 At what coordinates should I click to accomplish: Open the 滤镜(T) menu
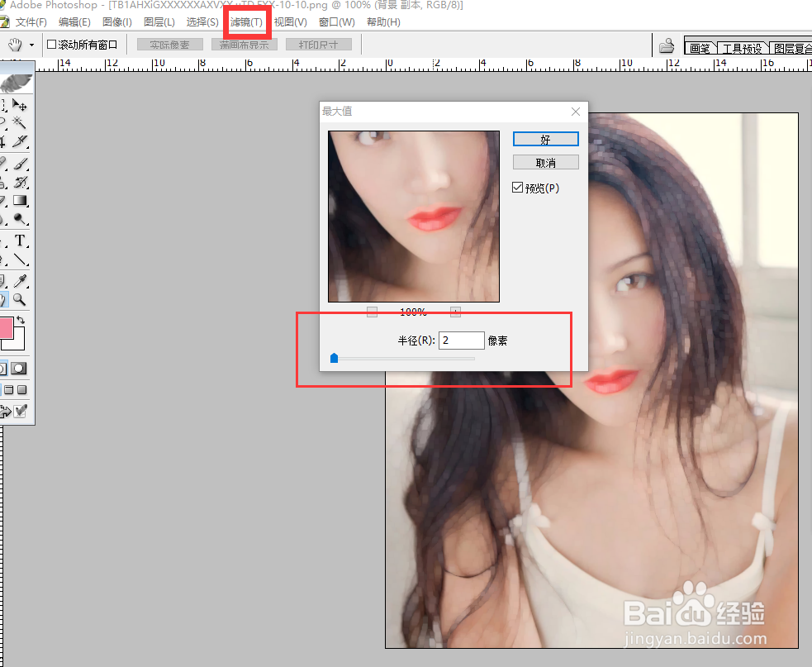point(246,22)
